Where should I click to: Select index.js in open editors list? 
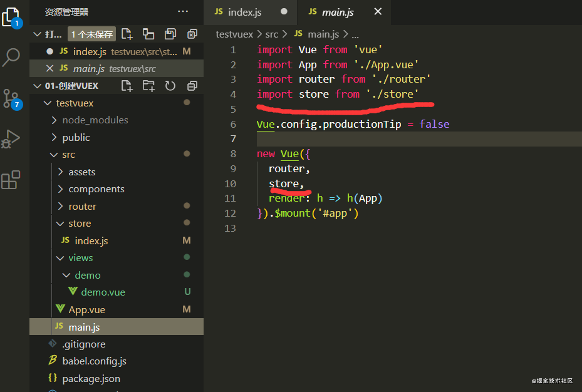point(117,51)
